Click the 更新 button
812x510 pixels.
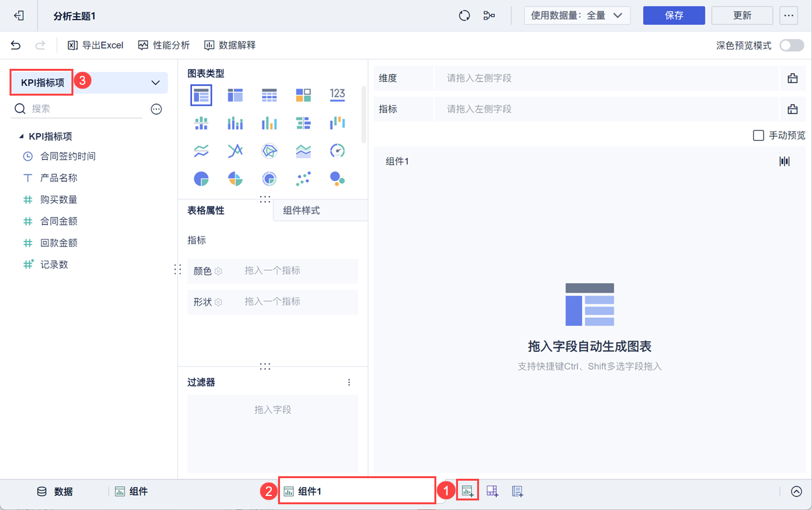click(742, 15)
